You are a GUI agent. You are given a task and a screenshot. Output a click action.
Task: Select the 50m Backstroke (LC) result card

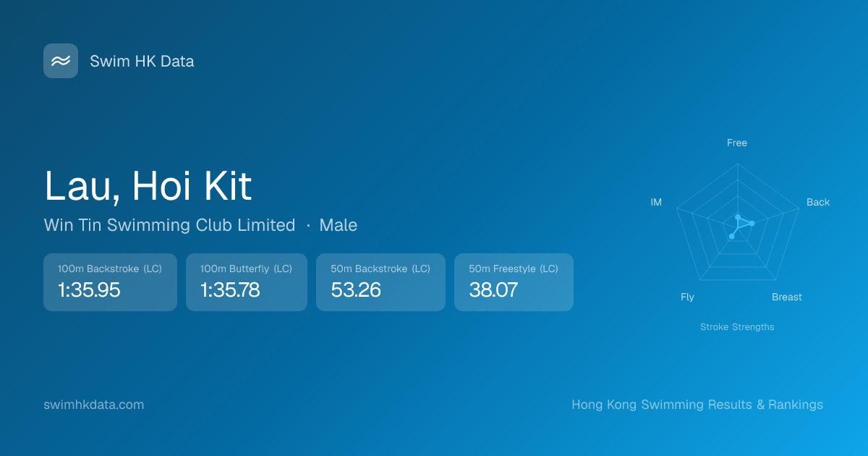point(380,282)
